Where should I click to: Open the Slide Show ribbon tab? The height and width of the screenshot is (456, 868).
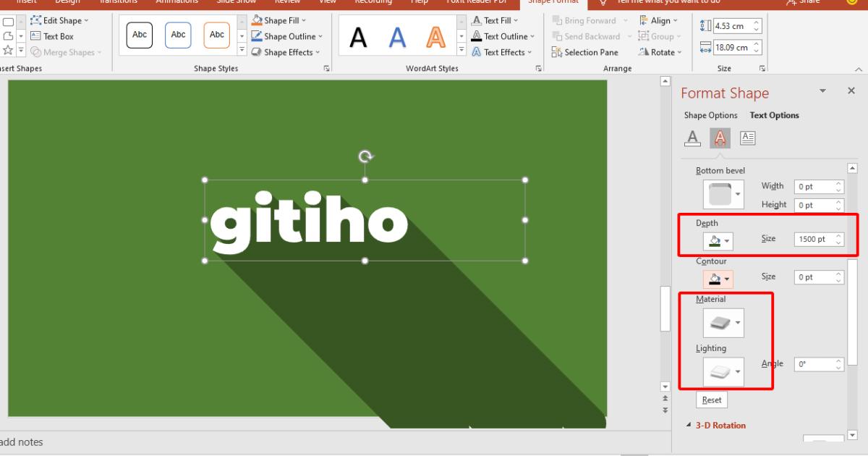237,2
